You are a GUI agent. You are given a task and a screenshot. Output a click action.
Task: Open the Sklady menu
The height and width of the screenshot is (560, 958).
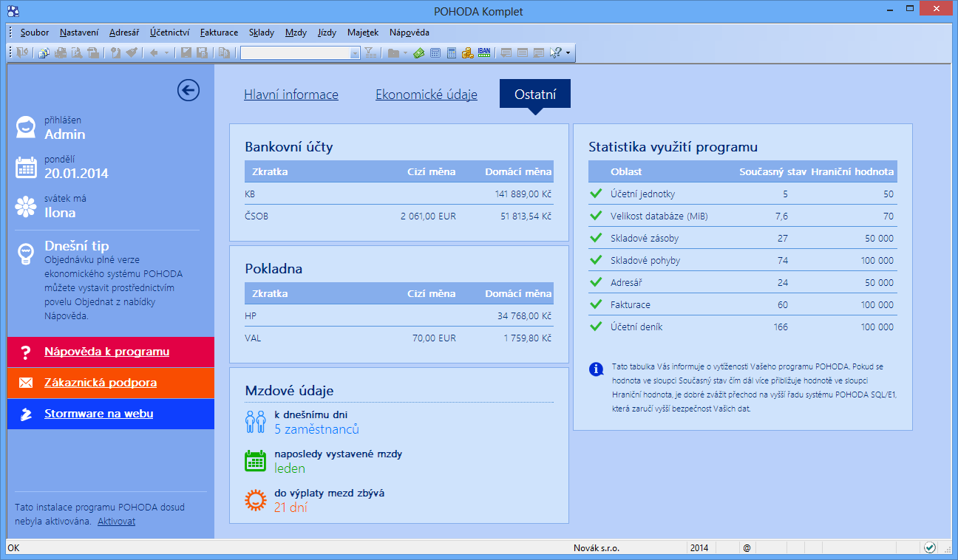coord(262,33)
